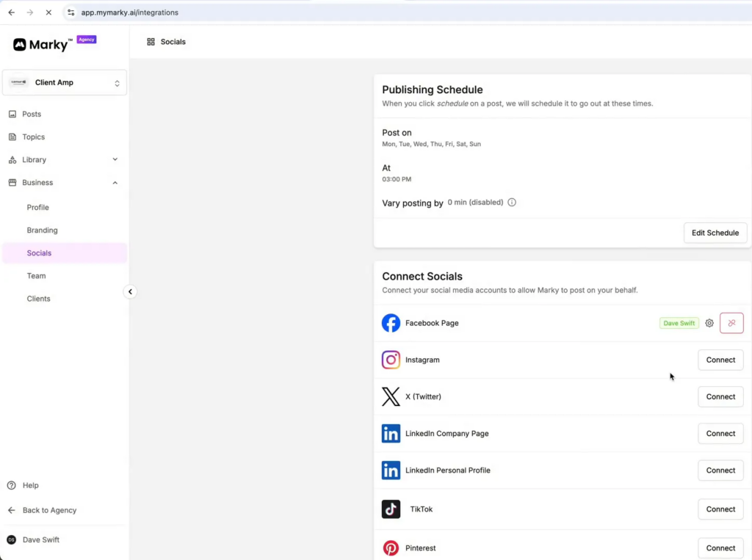Viewport: 752px width, 560px height.
Task: Click the Agency badge next to Marky
Action: pos(87,40)
